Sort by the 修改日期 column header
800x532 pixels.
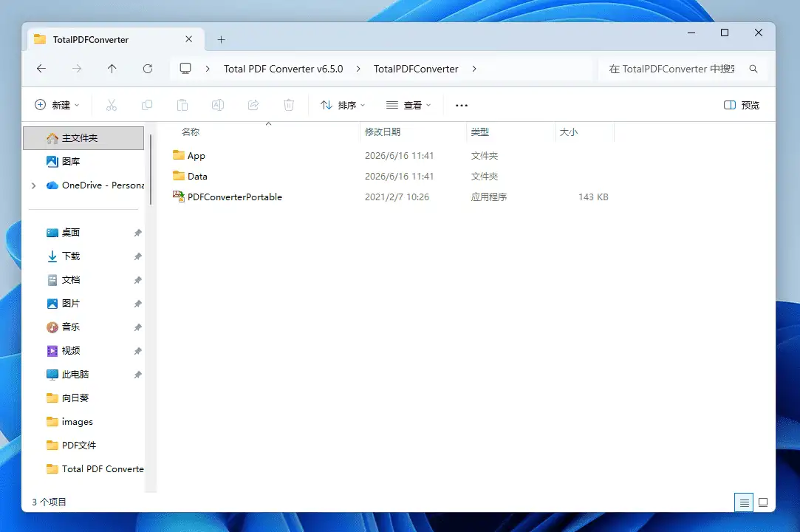point(383,132)
